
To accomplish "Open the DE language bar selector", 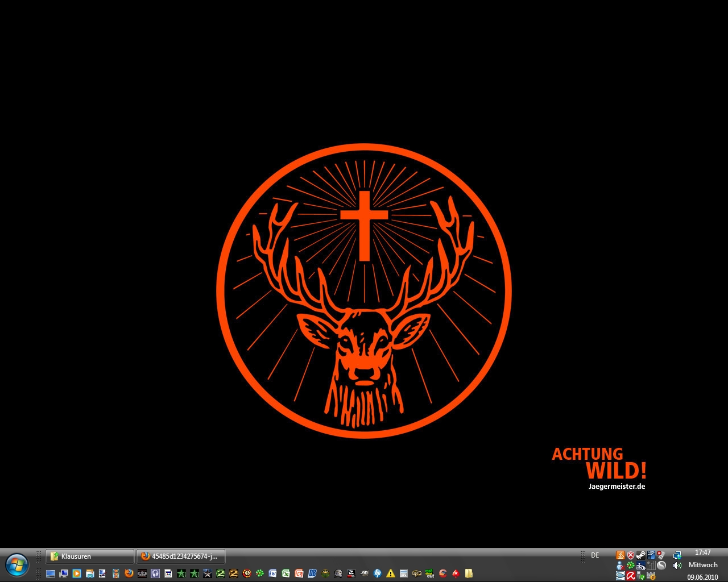I will point(595,555).
